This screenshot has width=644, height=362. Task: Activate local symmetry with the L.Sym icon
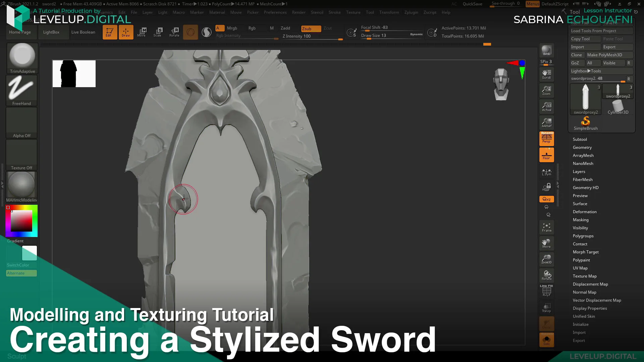click(x=546, y=172)
